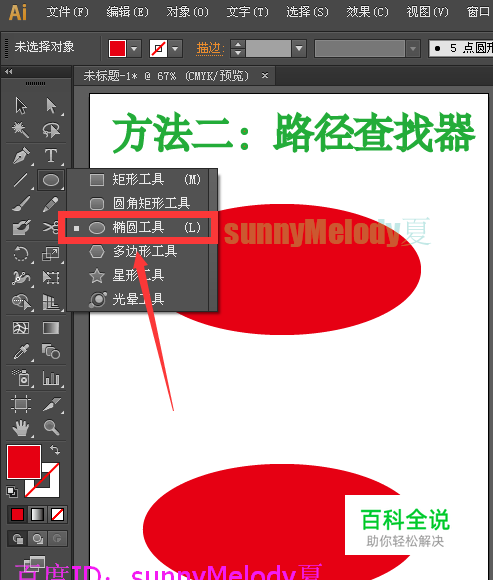Select the Hand tool
This screenshot has width=493, height=580.
[21, 428]
